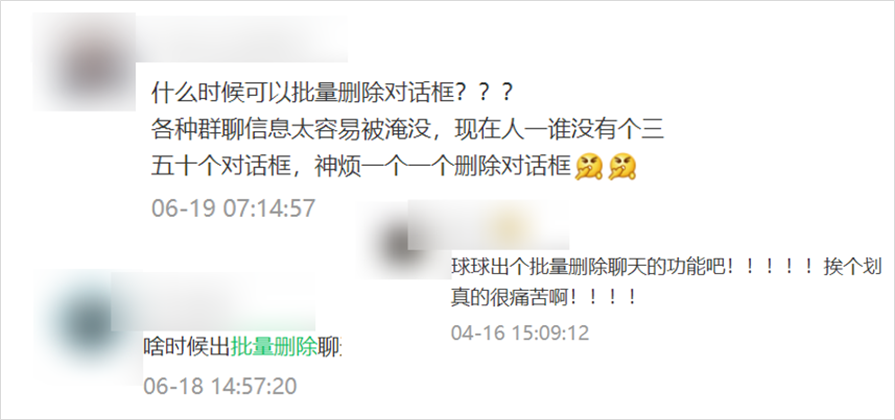
Task: Click the line 真的很痛苦啊
Action: point(543,298)
